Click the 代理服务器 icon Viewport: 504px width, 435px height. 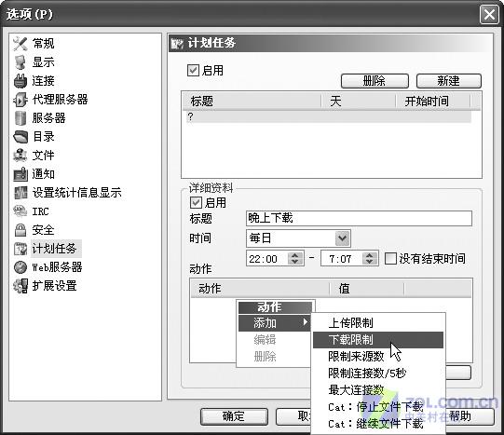(20, 100)
